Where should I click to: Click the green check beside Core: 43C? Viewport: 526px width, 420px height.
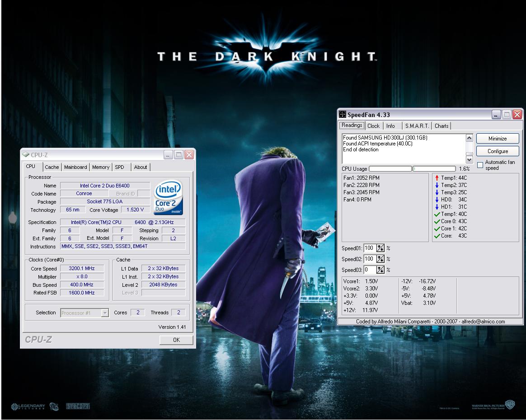pyautogui.click(x=437, y=236)
